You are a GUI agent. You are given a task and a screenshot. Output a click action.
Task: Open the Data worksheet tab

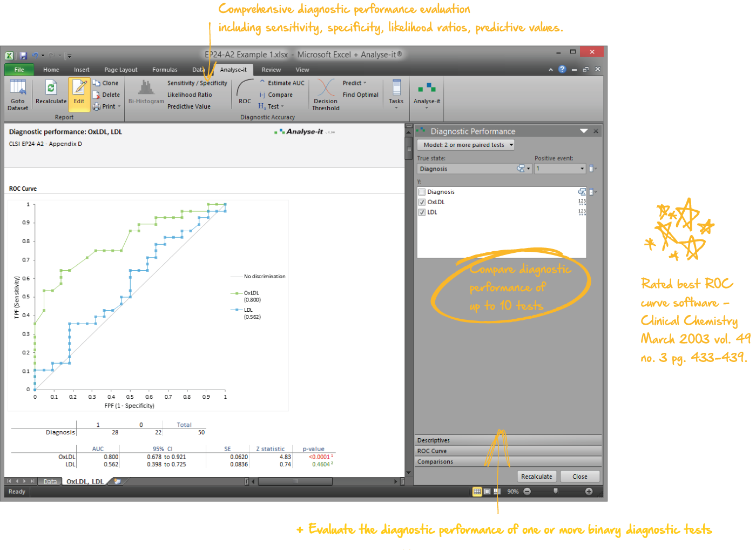click(x=50, y=481)
